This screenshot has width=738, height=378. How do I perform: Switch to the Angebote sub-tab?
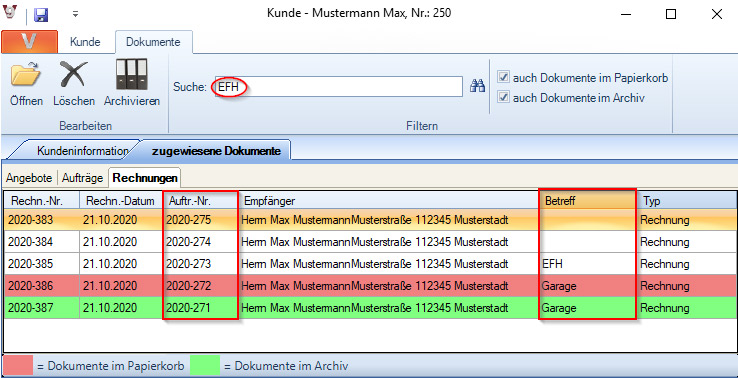tap(30, 178)
